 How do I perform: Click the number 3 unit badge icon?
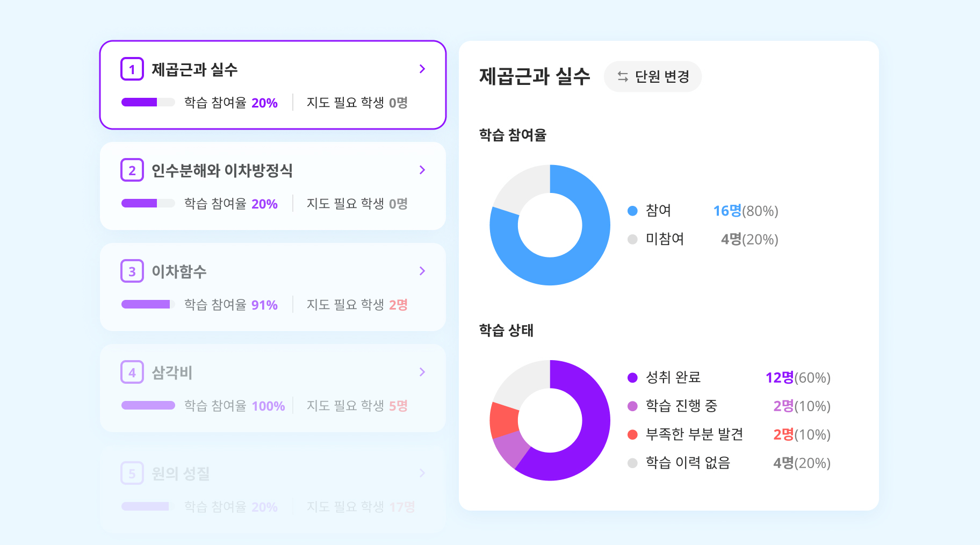pyautogui.click(x=132, y=271)
